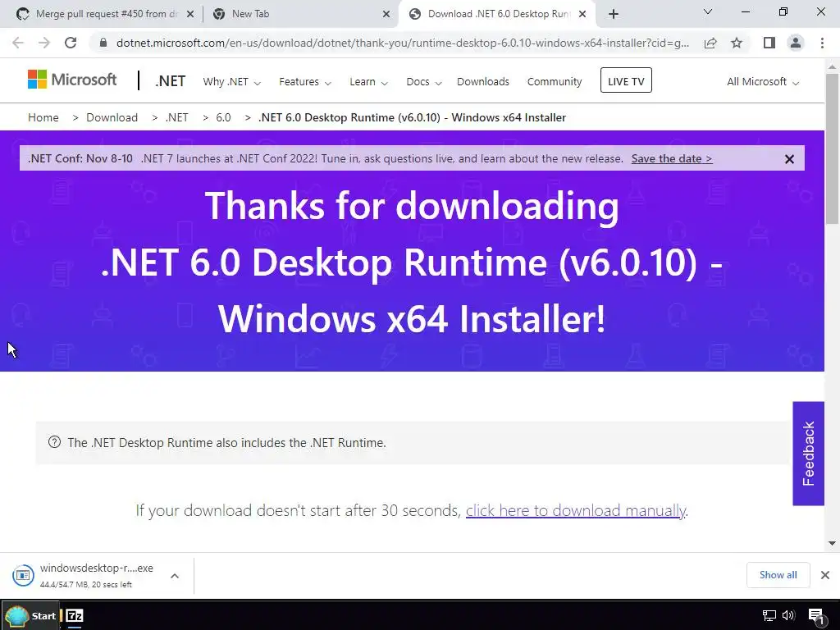Expand the Docs menu
The image size is (840, 630).
(424, 82)
